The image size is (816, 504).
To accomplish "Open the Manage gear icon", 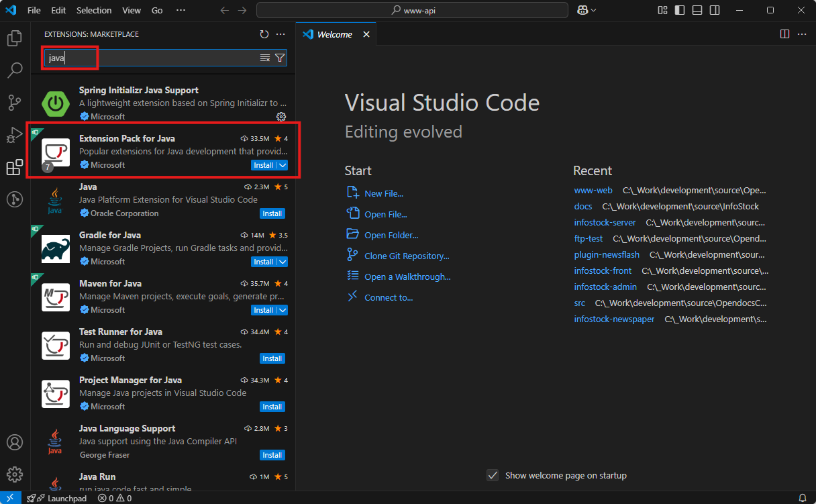I will 14,474.
